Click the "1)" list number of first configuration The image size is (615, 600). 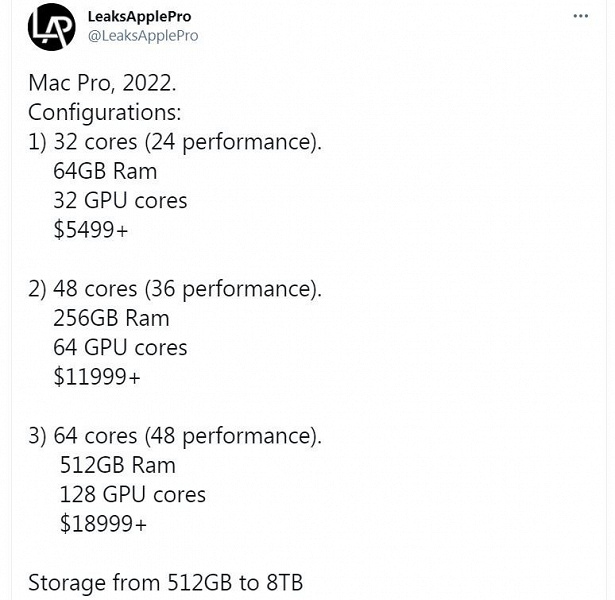click(x=37, y=142)
